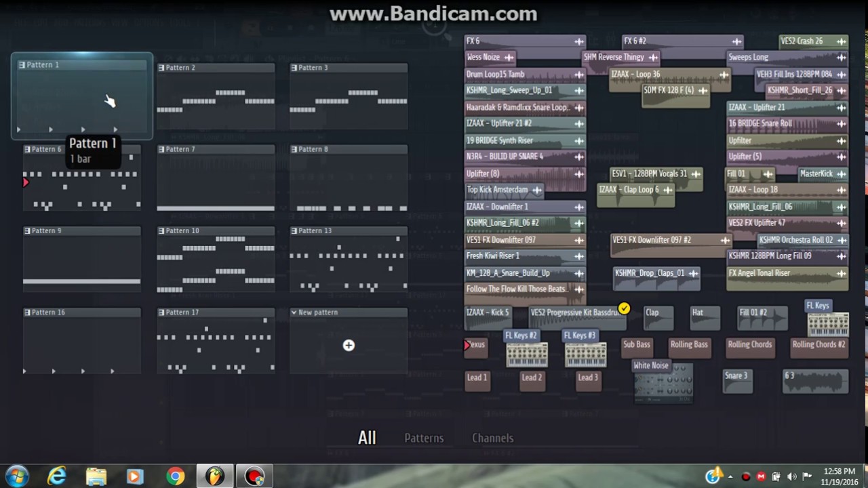Select the All filter tab
868x488 pixels.
(367, 438)
